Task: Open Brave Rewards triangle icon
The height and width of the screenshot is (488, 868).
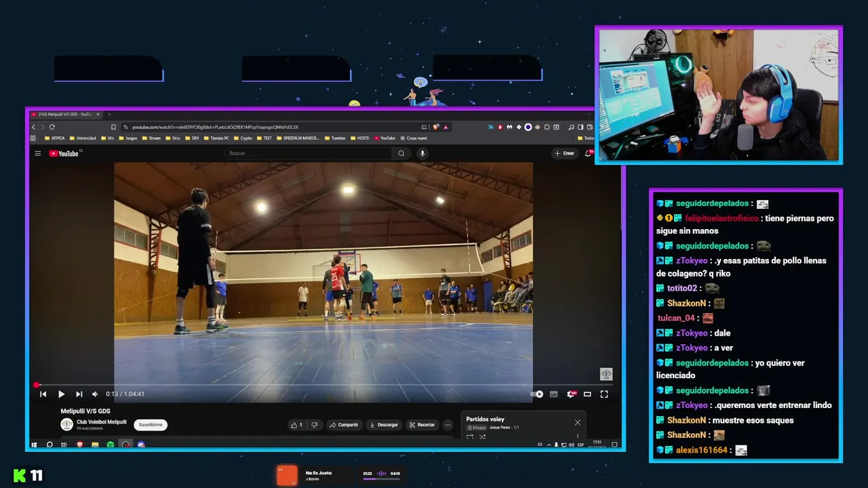Action: (446, 127)
